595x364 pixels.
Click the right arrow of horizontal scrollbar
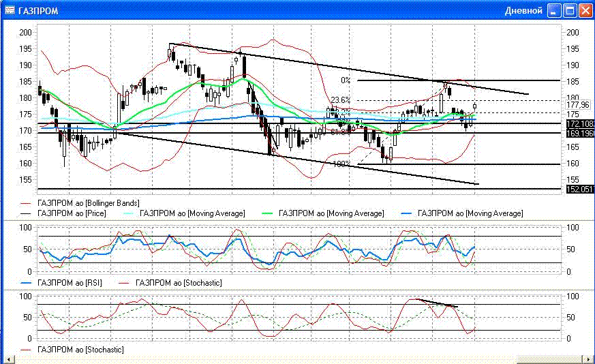[589, 359]
